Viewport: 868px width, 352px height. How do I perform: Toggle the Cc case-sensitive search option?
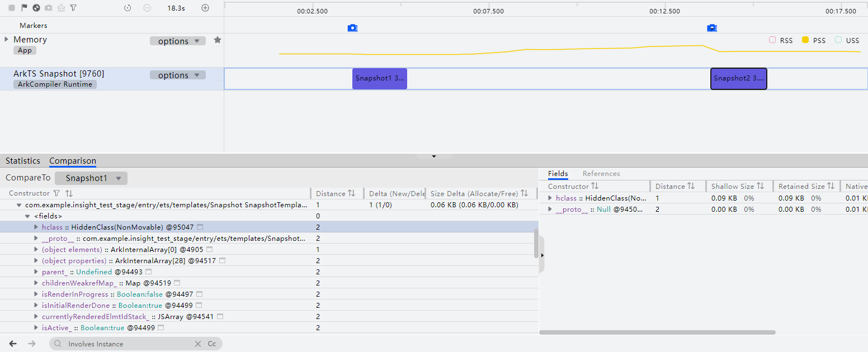click(x=212, y=344)
